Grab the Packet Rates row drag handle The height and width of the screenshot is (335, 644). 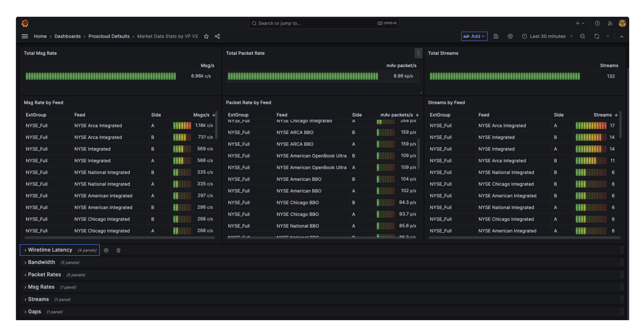click(622, 274)
